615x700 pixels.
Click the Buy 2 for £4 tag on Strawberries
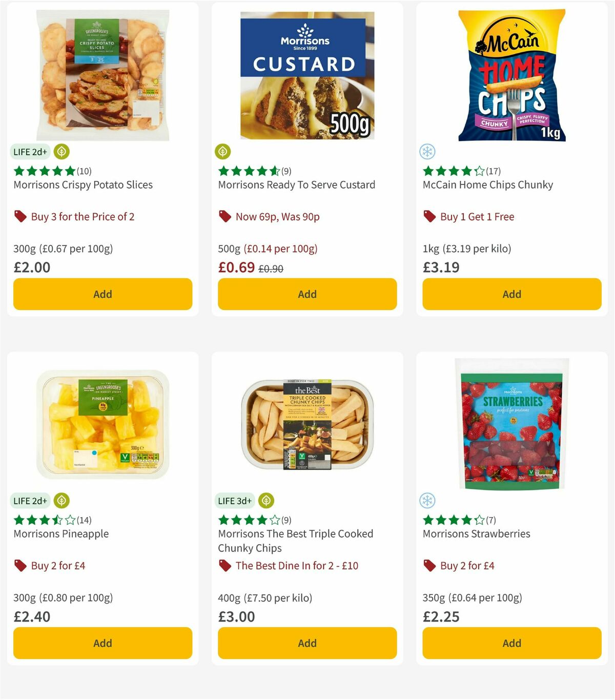[x=467, y=566]
